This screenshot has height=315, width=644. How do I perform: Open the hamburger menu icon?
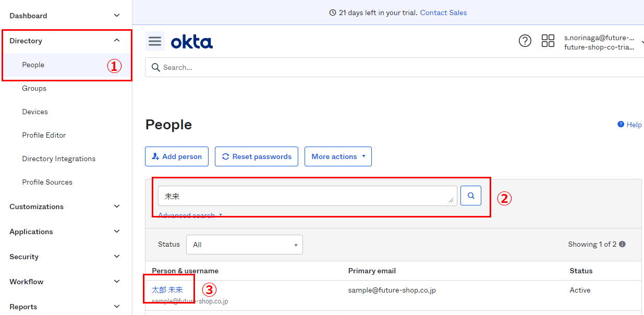(155, 41)
